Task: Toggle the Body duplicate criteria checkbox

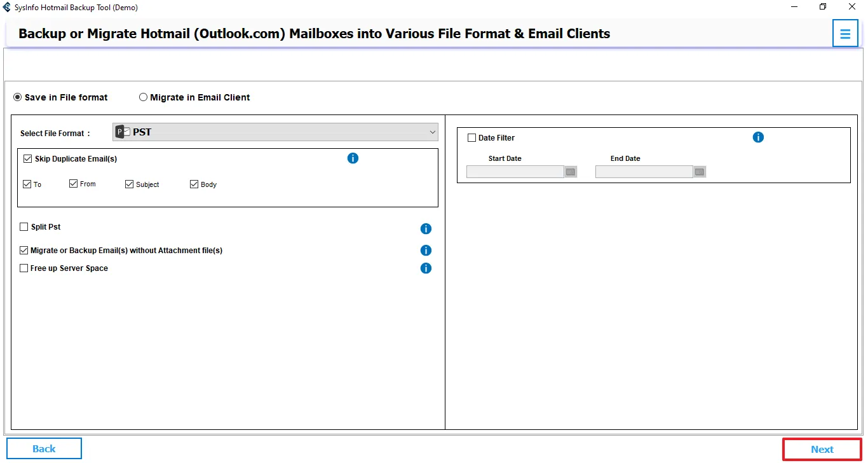Action: [194, 184]
